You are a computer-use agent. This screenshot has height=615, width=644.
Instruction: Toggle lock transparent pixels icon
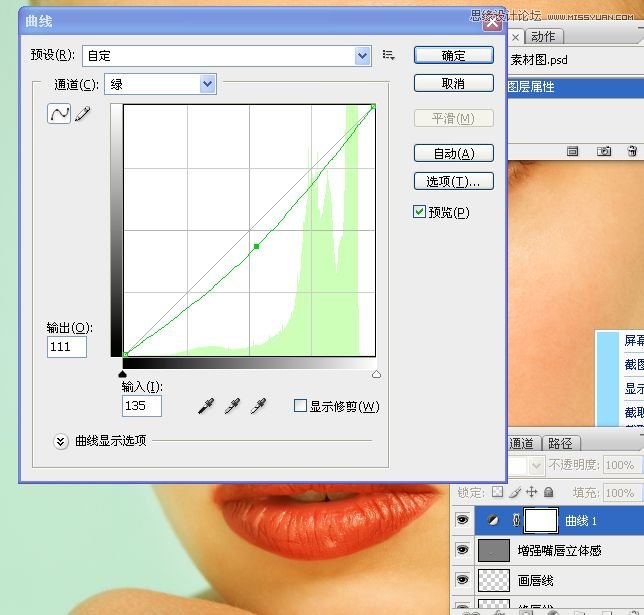click(x=498, y=492)
